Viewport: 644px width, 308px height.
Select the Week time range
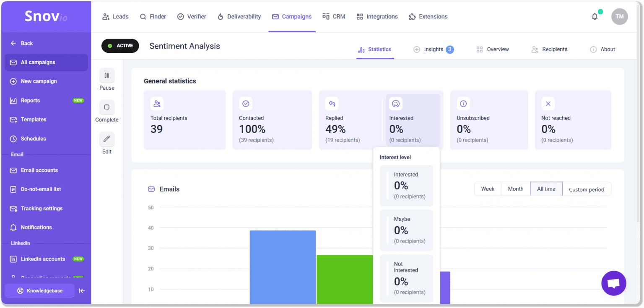coord(488,189)
